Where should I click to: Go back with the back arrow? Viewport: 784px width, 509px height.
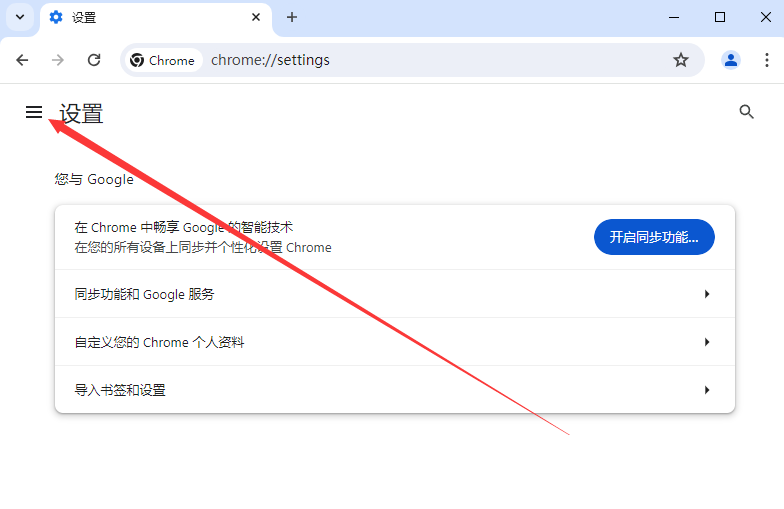(22, 60)
